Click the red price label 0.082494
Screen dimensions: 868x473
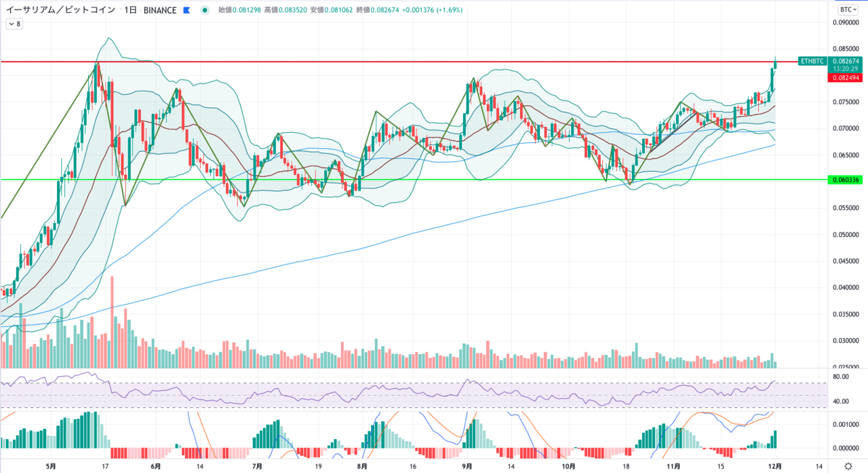tap(845, 78)
